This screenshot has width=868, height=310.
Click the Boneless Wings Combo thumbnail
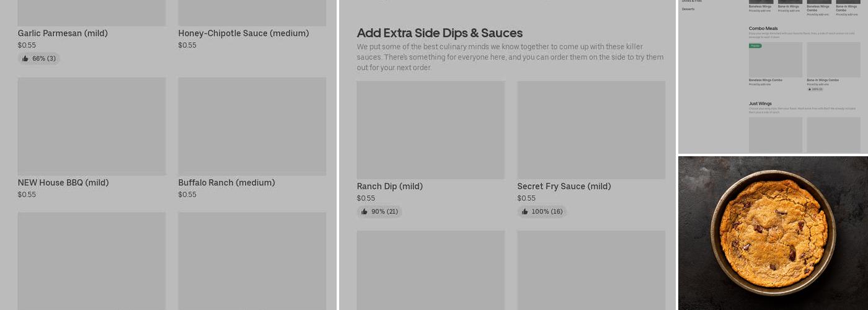click(775, 60)
